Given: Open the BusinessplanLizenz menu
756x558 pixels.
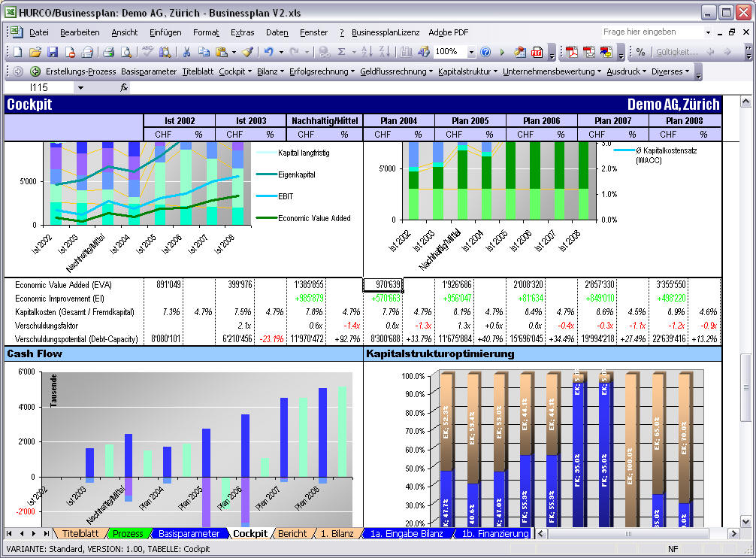Looking at the screenshot, I should pos(386,32).
